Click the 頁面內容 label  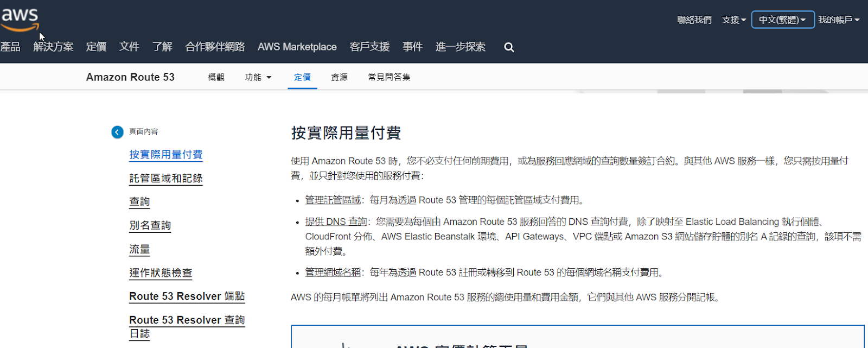[x=144, y=132]
